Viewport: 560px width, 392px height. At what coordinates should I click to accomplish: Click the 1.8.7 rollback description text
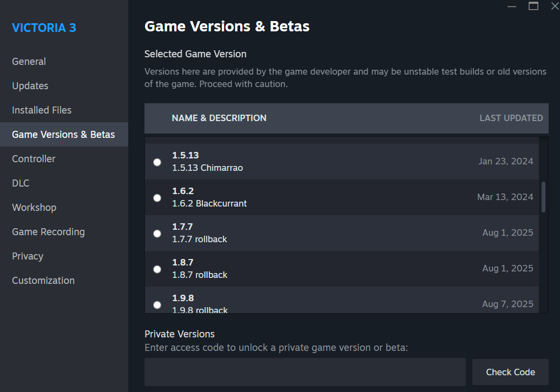click(200, 275)
